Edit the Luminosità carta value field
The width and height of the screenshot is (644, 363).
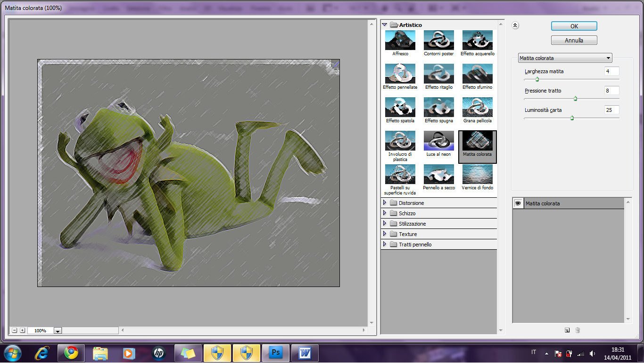[x=612, y=110]
